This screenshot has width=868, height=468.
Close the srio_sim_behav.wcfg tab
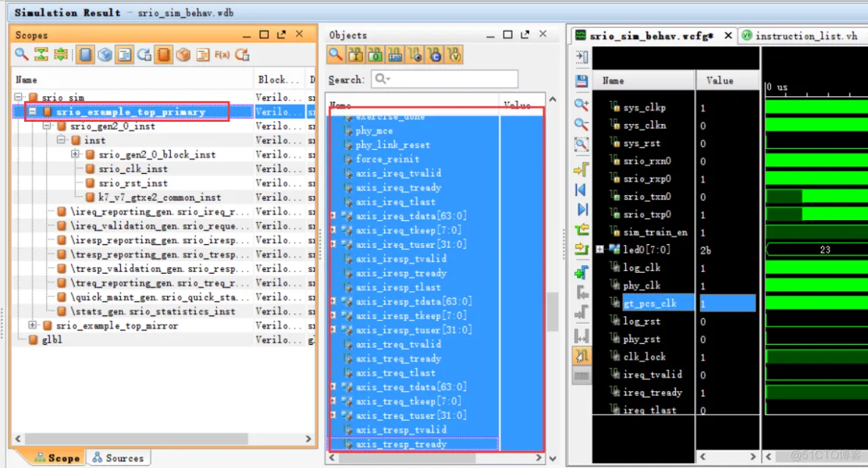[728, 35]
